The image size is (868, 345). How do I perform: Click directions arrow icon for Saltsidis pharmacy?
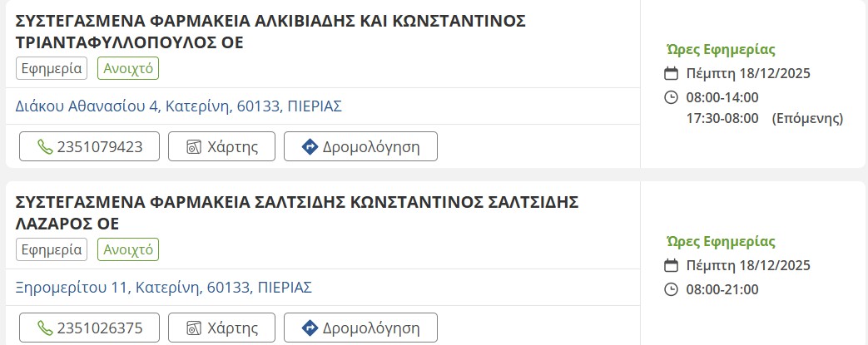tap(310, 328)
